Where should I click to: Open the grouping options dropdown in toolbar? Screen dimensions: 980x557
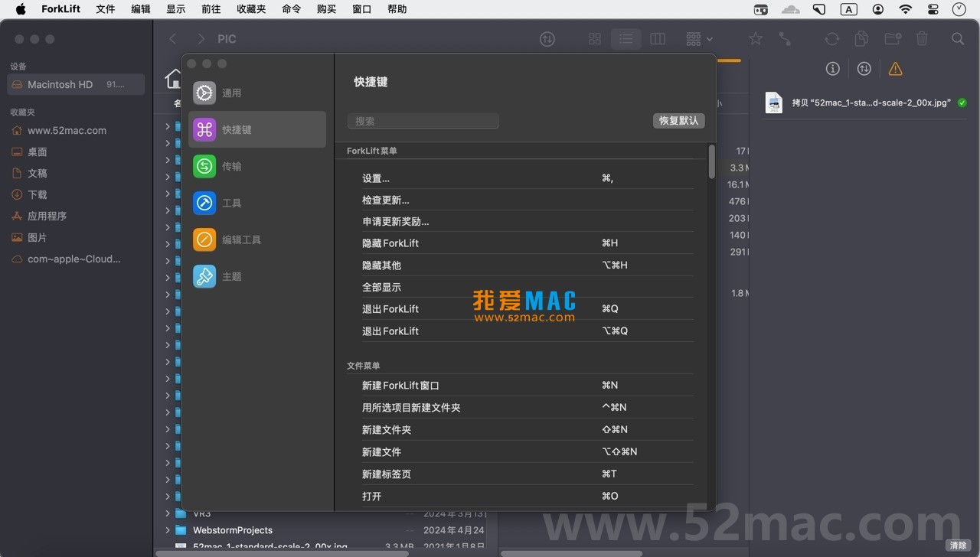[x=699, y=39]
